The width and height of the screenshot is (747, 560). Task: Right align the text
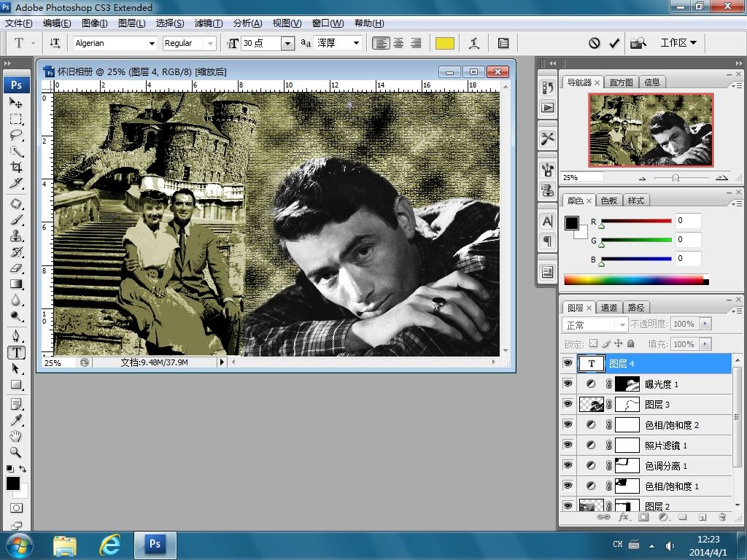pos(416,43)
